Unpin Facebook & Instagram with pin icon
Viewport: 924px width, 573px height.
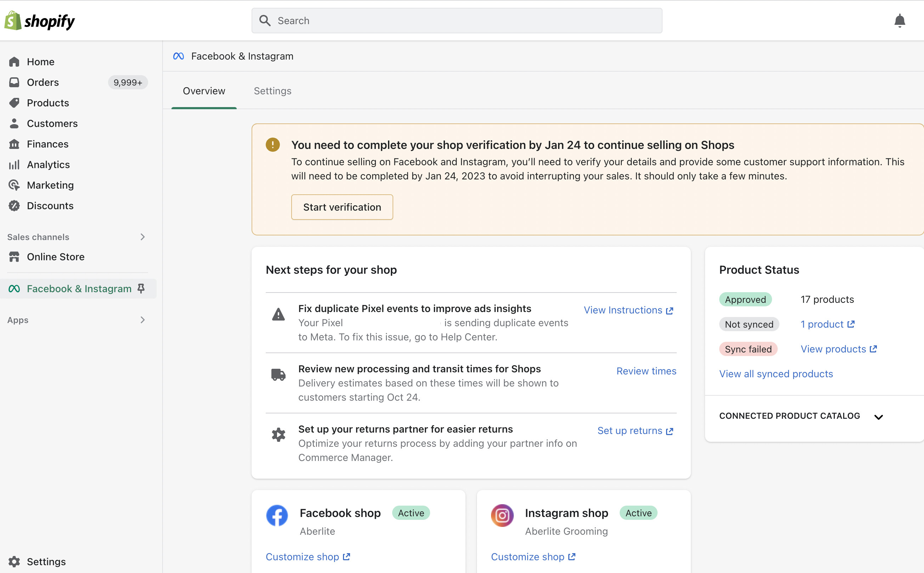coord(141,288)
